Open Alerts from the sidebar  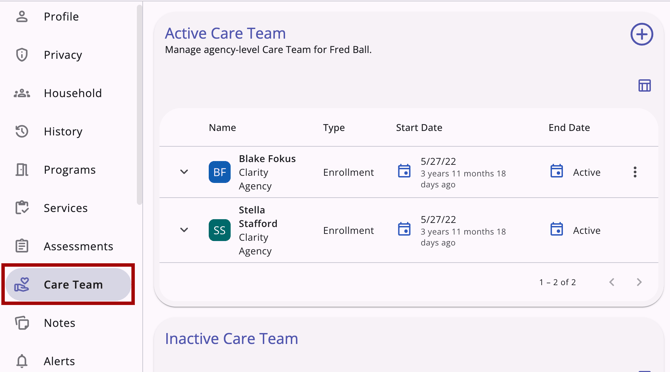[x=68, y=361]
